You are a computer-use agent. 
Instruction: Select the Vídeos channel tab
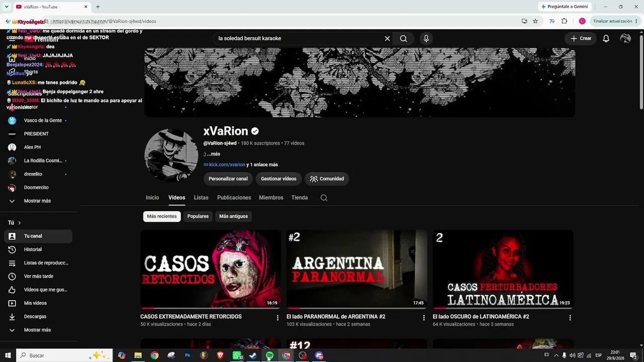click(x=177, y=198)
